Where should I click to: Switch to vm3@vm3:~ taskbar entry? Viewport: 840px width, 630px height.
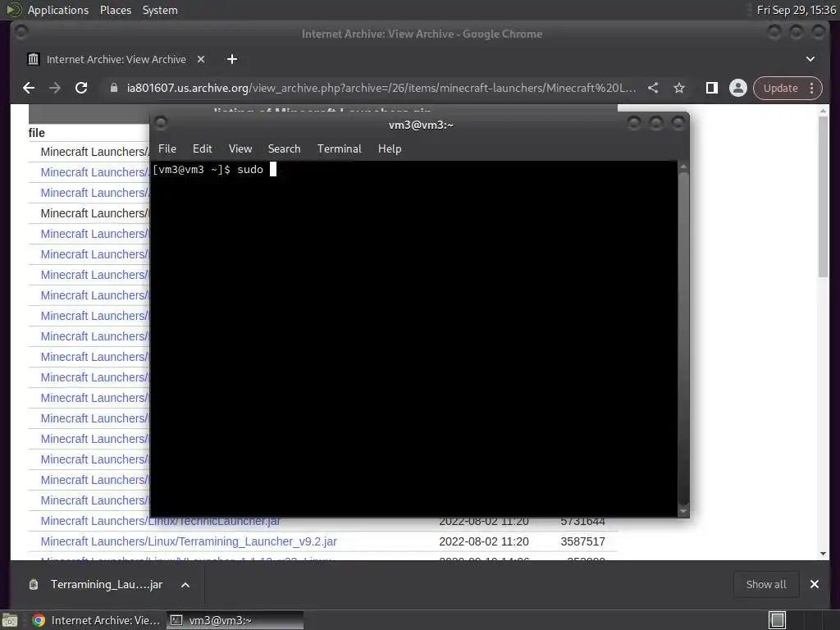pyautogui.click(x=235, y=620)
